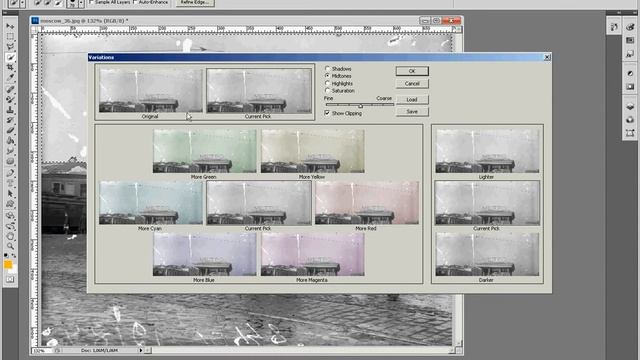
Task: Select the Eyedropper tool
Action: point(10,78)
